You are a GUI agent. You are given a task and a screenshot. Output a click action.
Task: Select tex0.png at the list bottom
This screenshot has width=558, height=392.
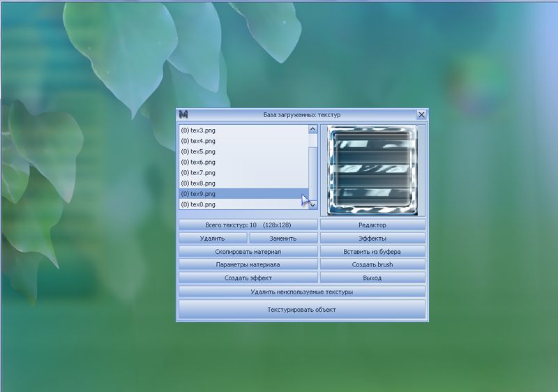pos(198,204)
